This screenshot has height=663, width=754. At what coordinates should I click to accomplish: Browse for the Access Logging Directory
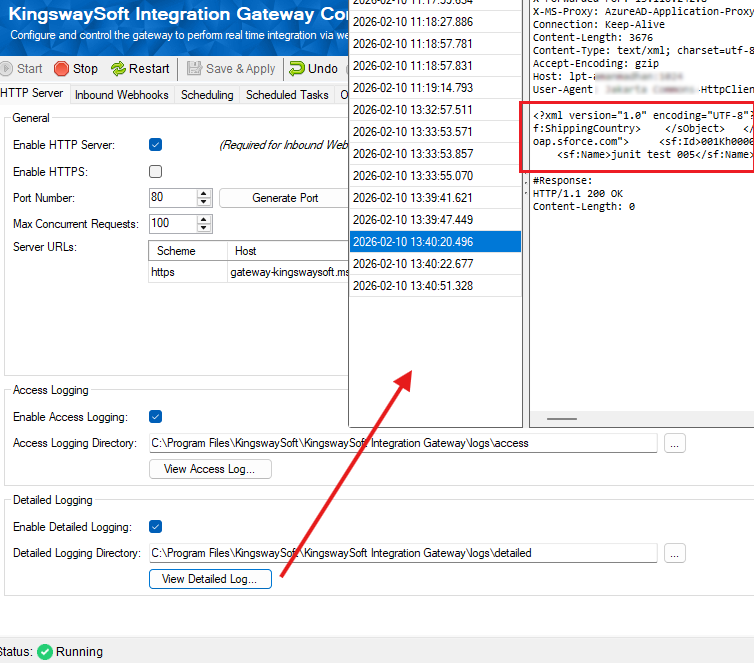(675, 443)
